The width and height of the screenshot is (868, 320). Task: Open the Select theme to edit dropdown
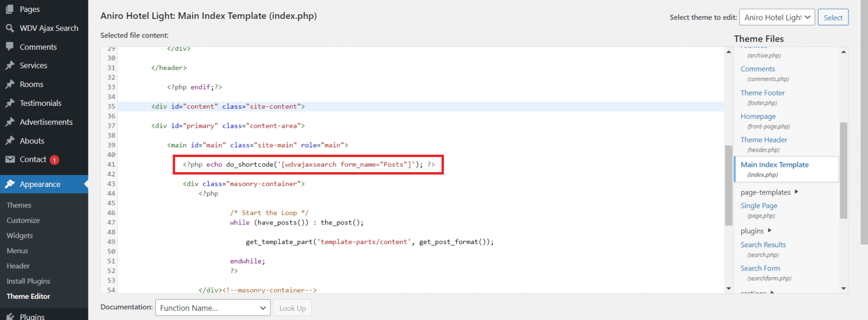click(777, 17)
